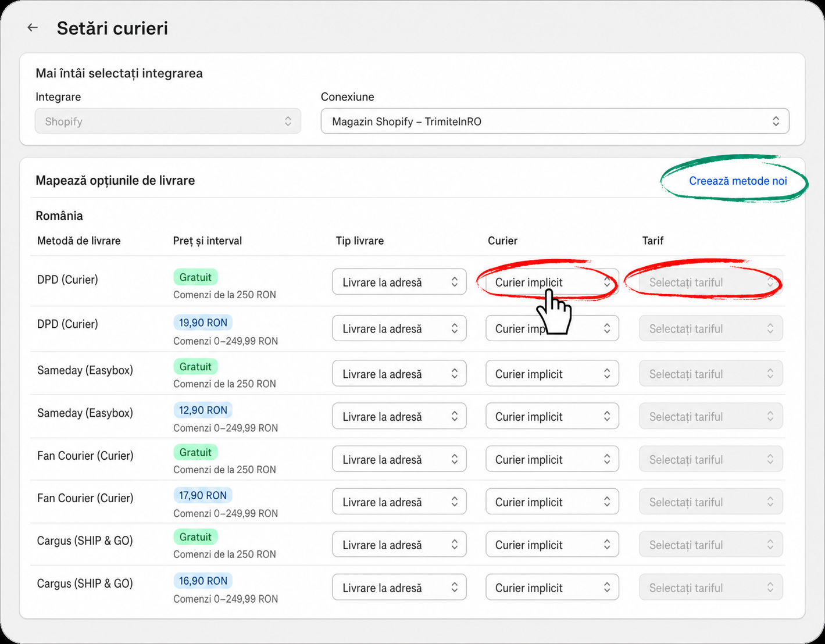
Task: Open Curier dropdown for Cargus 16,90 RON row
Action: point(552,588)
